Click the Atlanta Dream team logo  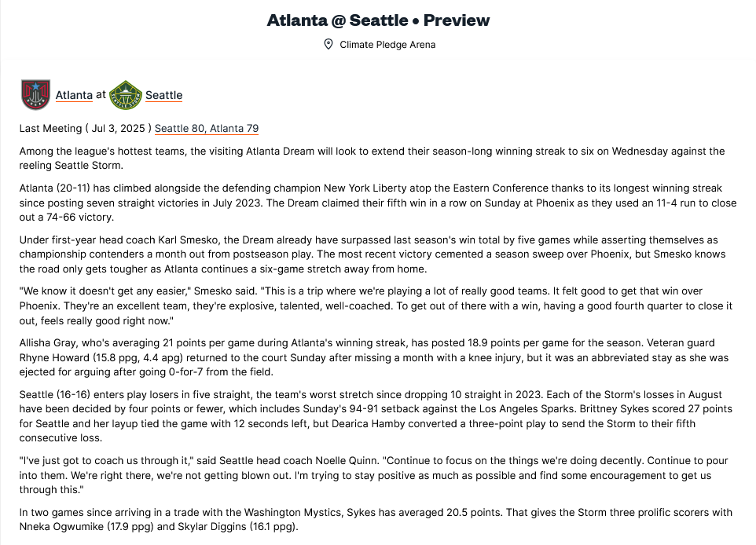pyautogui.click(x=36, y=95)
